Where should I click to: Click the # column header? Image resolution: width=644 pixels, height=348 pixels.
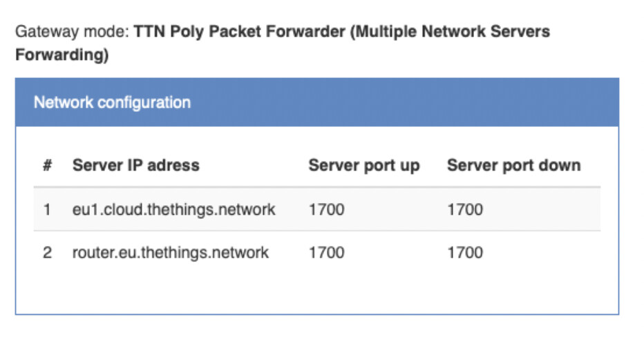click(47, 166)
